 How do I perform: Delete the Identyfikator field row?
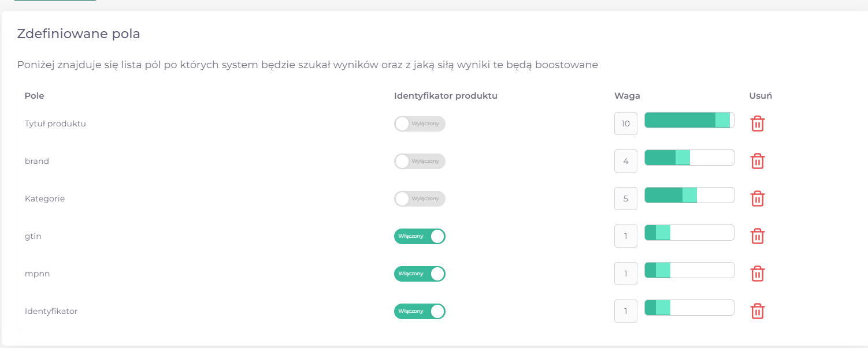click(x=757, y=311)
